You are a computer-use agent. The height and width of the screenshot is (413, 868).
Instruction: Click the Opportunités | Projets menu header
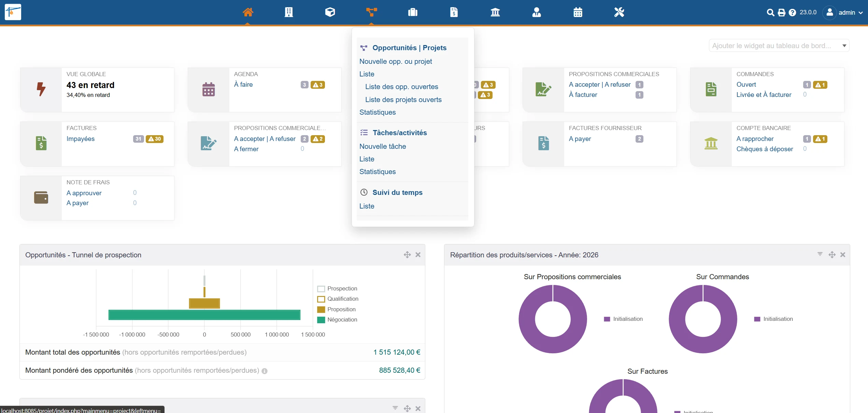coord(409,48)
